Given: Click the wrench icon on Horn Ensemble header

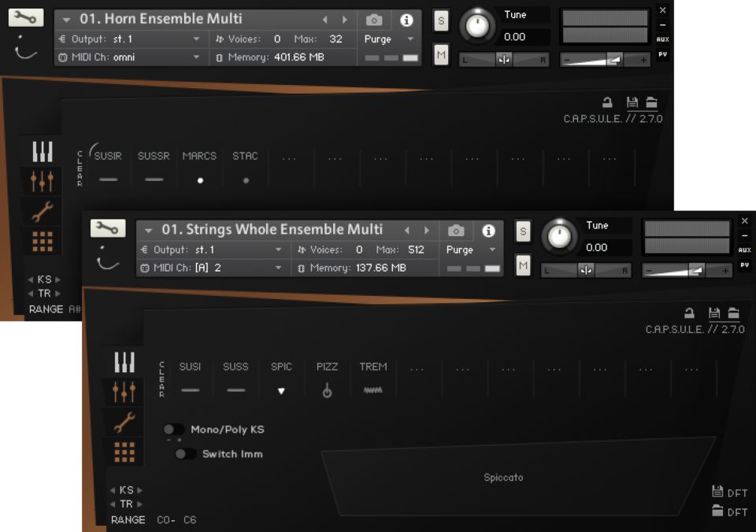Looking at the screenshot, I should [26, 17].
